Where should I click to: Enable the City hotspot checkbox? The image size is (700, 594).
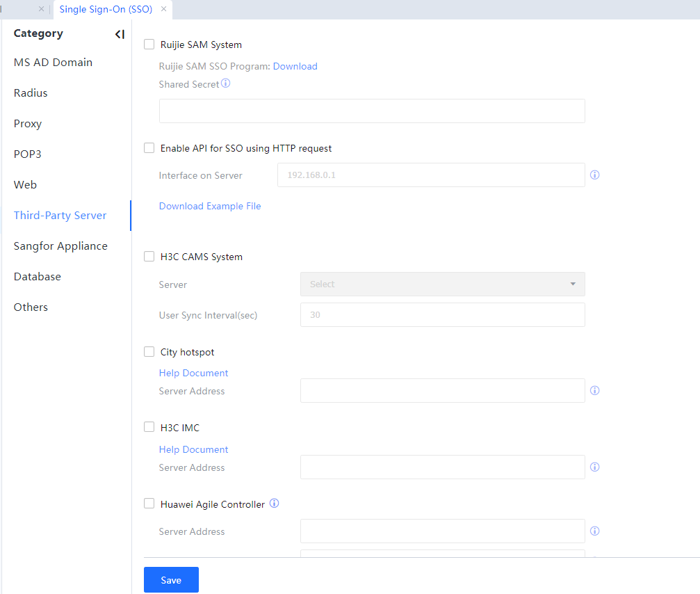point(149,352)
